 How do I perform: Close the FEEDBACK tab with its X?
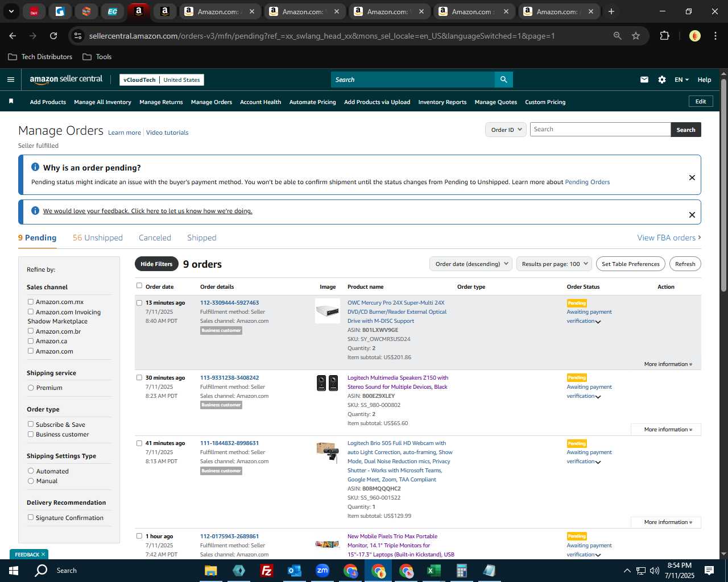(43, 554)
